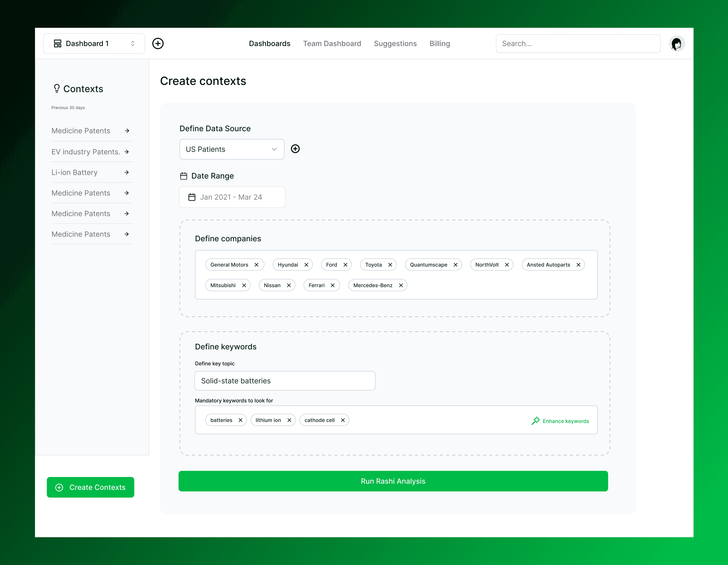Expand the US Patients data source dropdown
This screenshot has height=565, width=728.
(232, 149)
